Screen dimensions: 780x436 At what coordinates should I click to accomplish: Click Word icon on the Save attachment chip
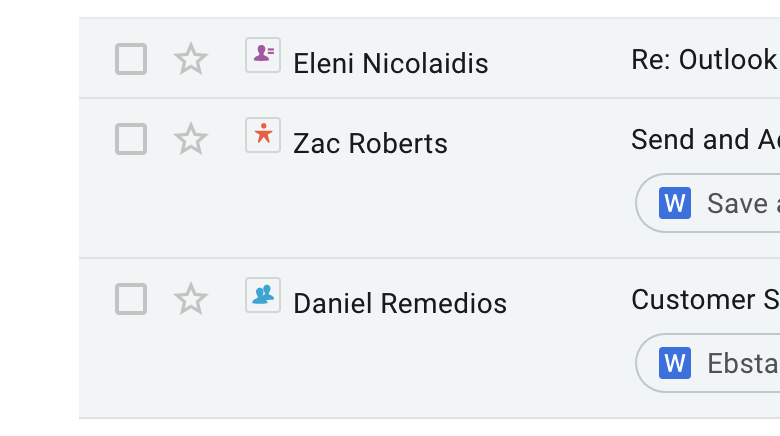(675, 203)
